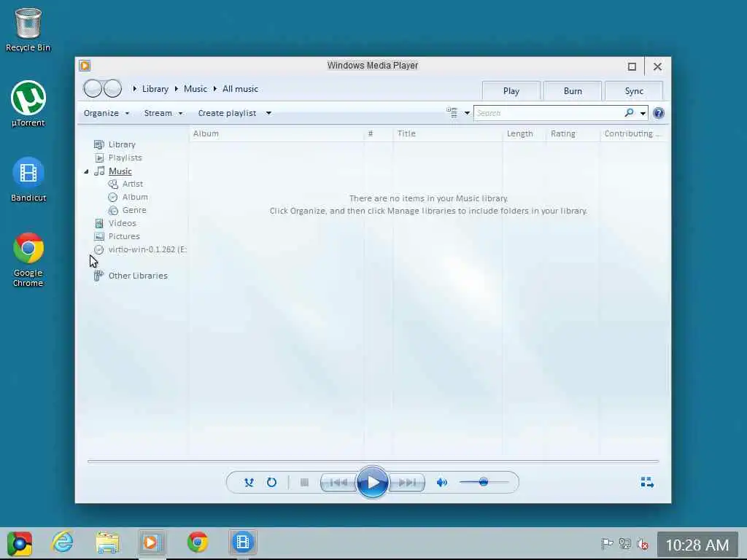This screenshot has width=747, height=560.
Task: Select µTorrent desktop icon
Action: point(28,104)
